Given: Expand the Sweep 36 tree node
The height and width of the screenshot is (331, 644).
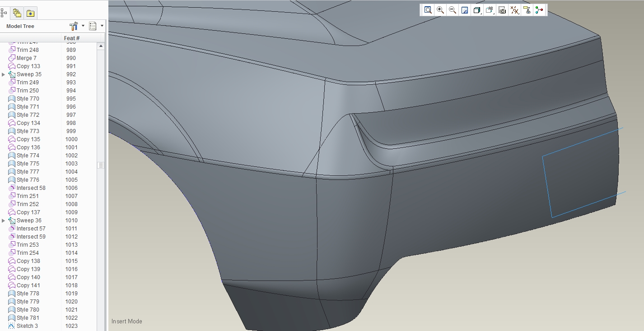Looking at the screenshot, I should tap(4, 221).
